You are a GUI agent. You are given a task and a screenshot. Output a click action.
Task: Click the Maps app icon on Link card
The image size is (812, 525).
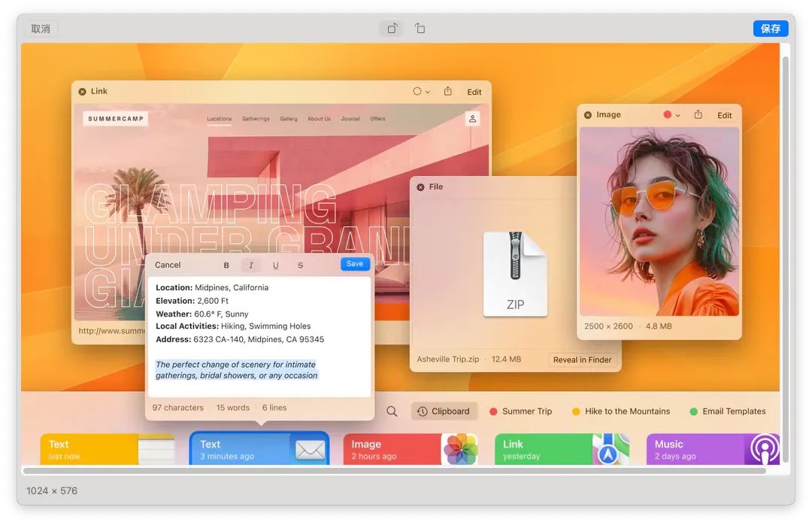[x=610, y=449]
